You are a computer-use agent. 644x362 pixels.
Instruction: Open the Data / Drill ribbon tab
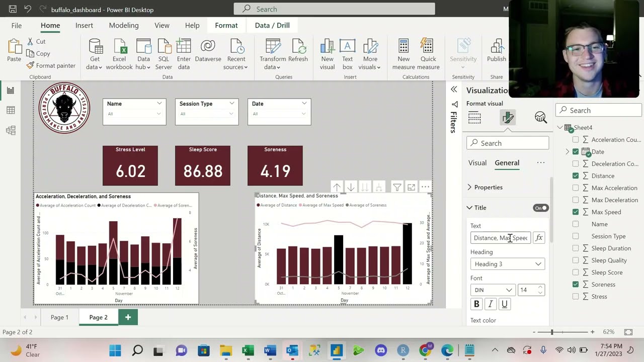pos(272,25)
